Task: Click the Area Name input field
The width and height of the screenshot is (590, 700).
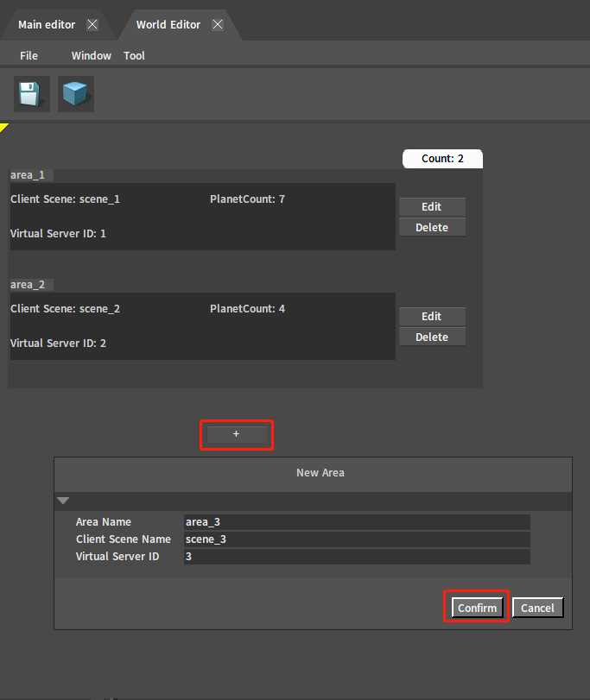Action: pos(356,522)
